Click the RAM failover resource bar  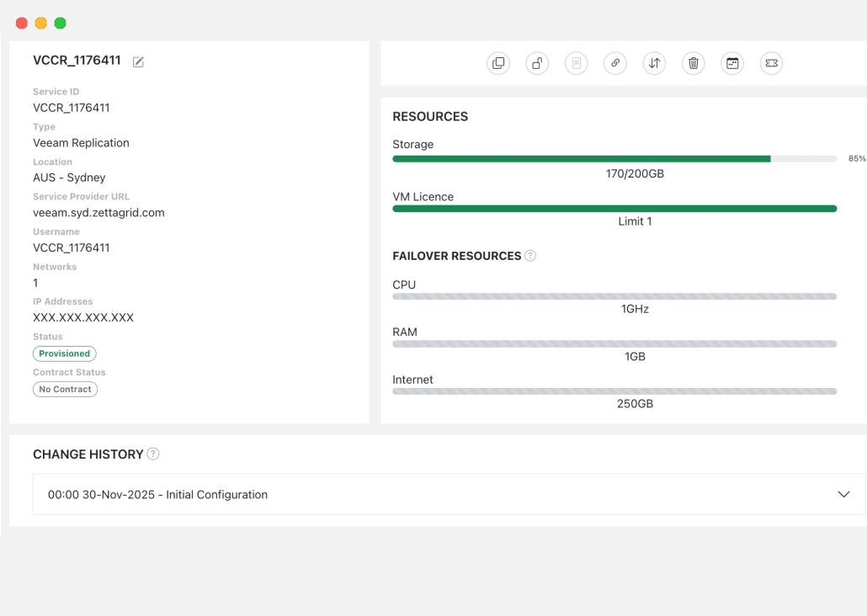[x=614, y=344]
